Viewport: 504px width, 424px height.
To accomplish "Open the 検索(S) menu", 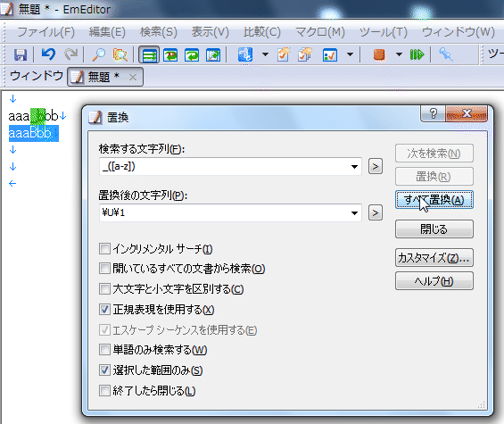I will [159, 32].
